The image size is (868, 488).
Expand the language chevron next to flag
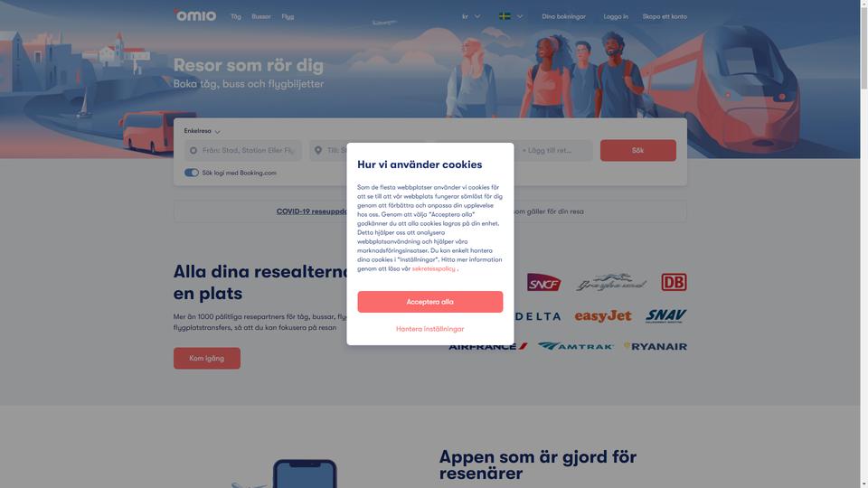pyautogui.click(x=520, y=16)
